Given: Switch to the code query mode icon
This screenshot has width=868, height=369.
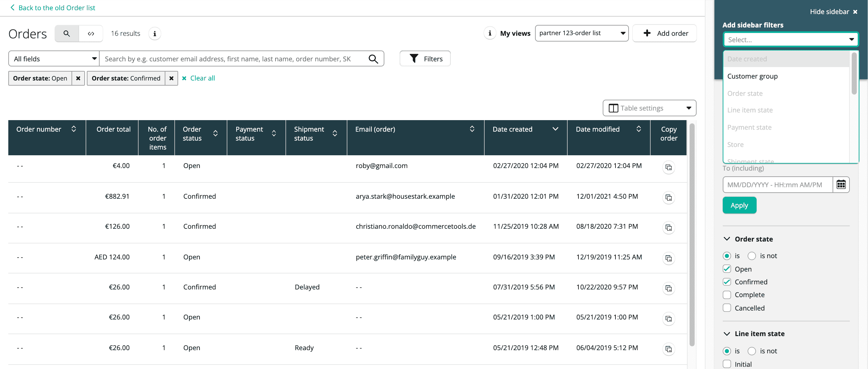Looking at the screenshot, I should pos(91,34).
